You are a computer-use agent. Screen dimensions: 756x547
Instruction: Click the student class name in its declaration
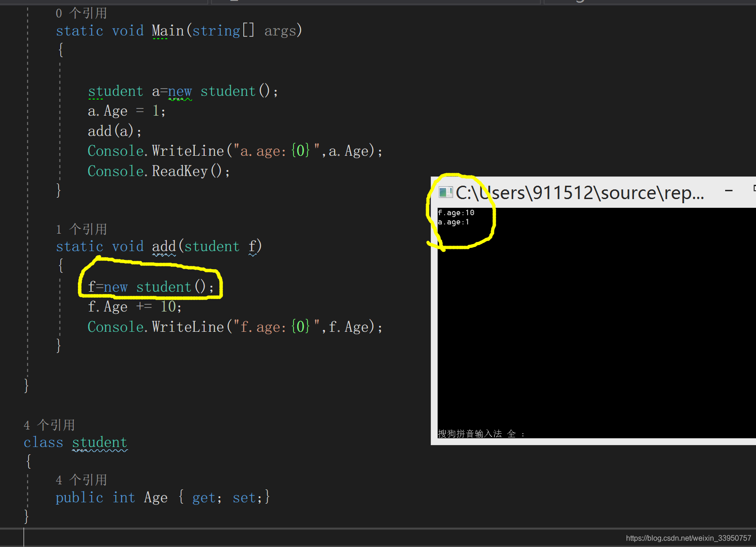tap(100, 442)
